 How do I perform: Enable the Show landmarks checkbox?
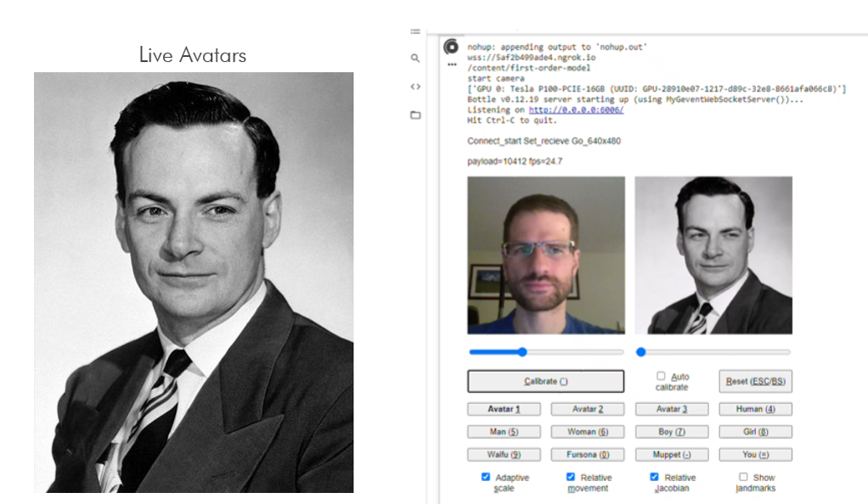click(743, 477)
